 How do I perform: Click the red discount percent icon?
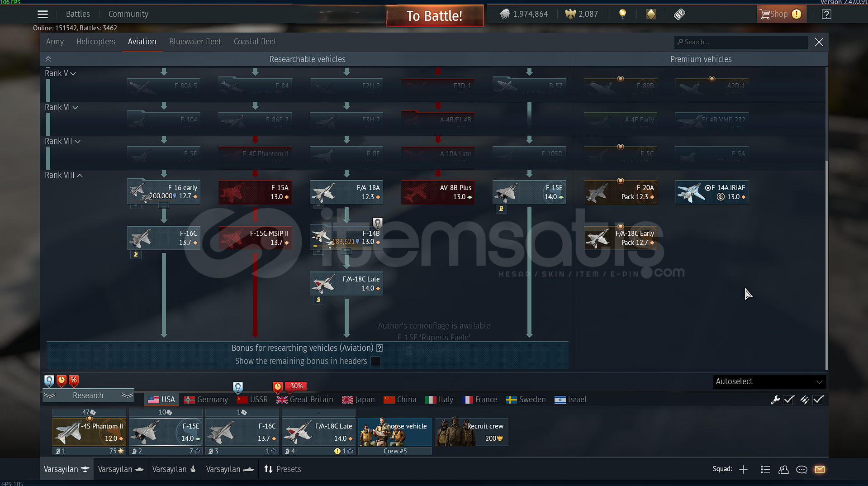click(73, 381)
